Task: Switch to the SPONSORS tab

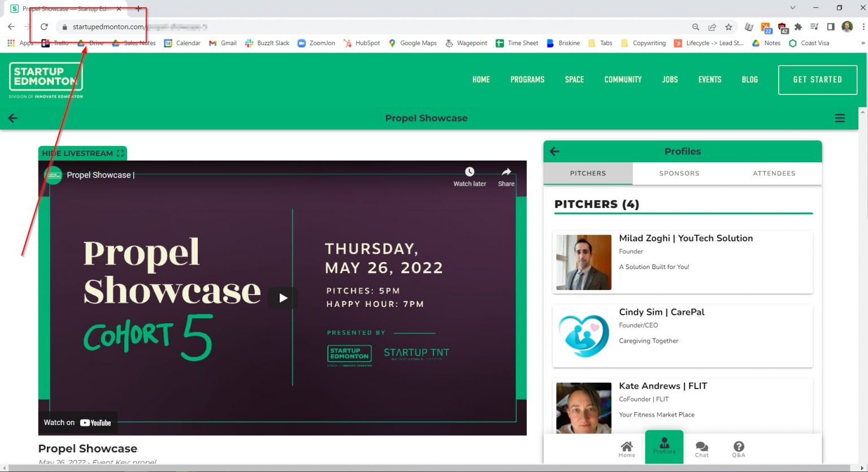Action: point(679,174)
